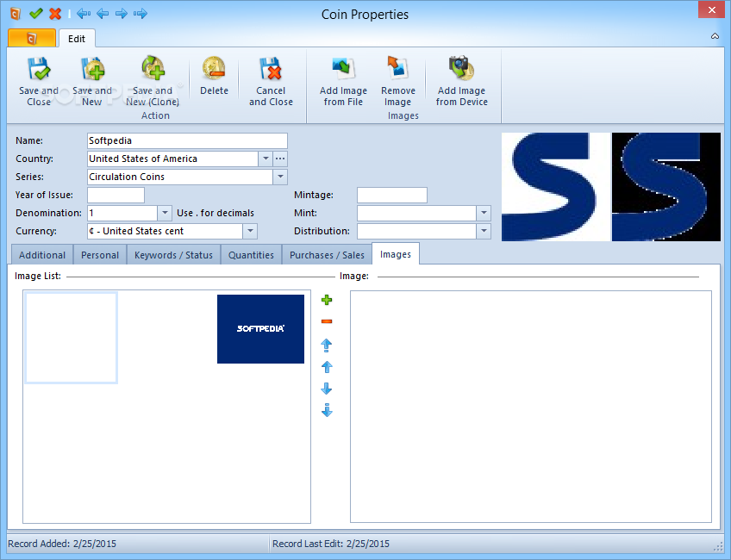This screenshot has width=731, height=560.
Task: Expand the Series dropdown
Action: tap(280, 177)
